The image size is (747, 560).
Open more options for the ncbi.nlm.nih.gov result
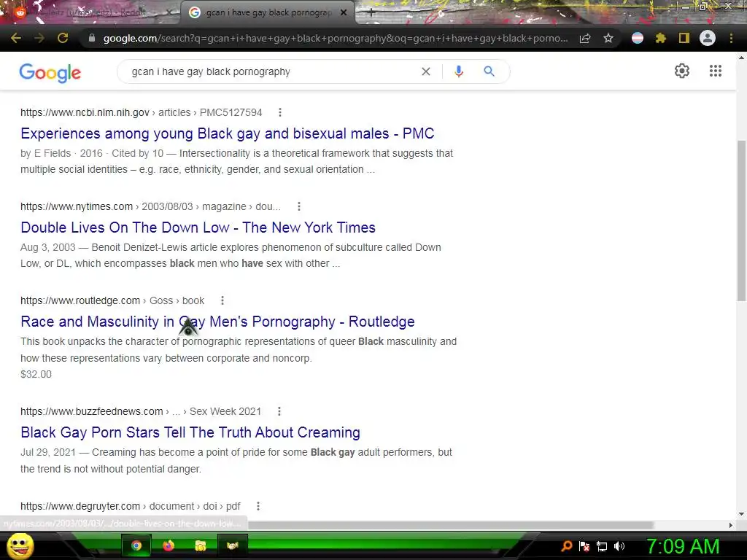[280, 112]
